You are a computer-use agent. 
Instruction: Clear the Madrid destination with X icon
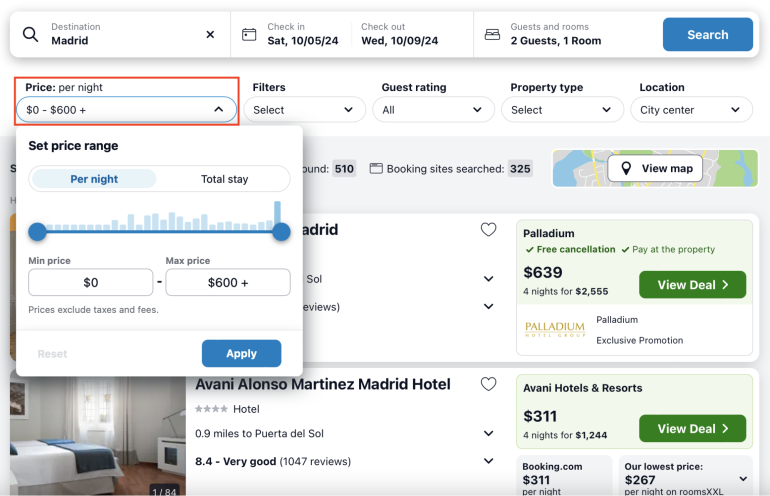pyautogui.click(x=210, y=34)
